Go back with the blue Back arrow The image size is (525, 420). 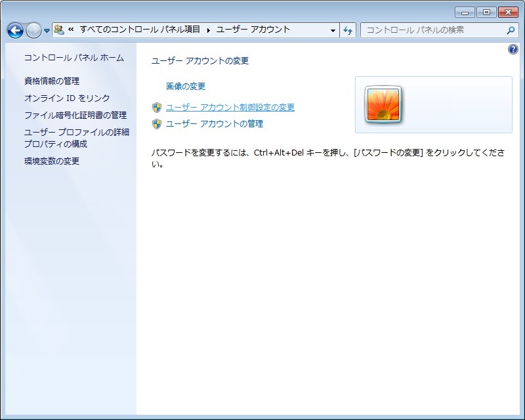[15, 30]
